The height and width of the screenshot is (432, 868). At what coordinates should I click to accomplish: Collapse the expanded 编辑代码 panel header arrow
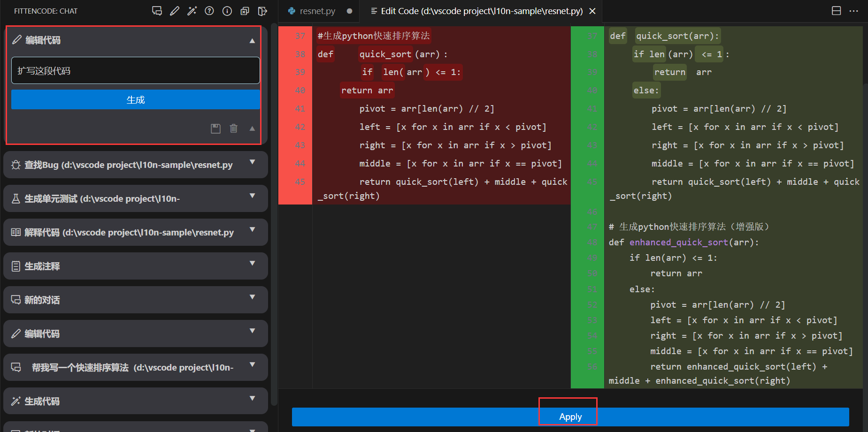tap(252, 41)
